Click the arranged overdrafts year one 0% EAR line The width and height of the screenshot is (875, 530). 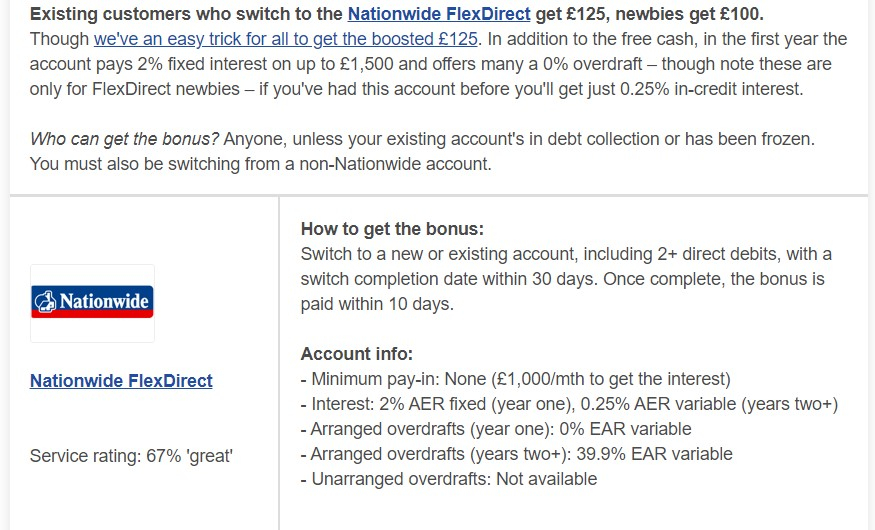(496, 428)
